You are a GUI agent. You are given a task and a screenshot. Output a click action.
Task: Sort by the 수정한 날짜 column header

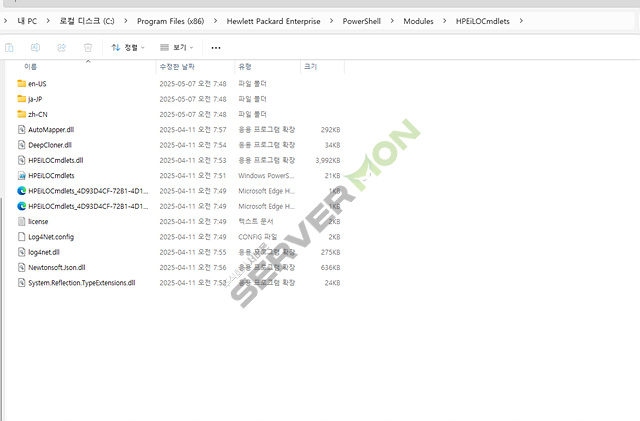coord(177,67)
